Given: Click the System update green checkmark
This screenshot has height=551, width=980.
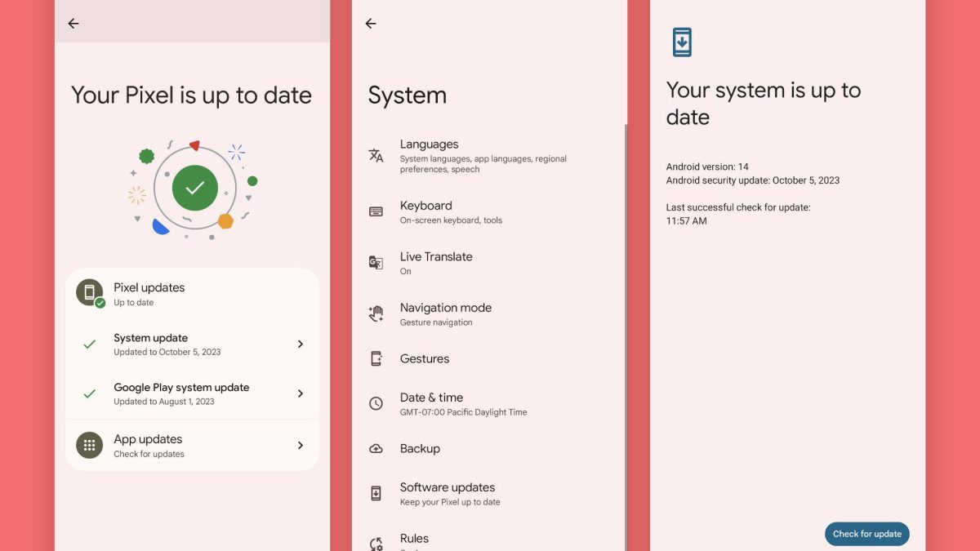Looking at the screenshot, I should click(90, 344).
